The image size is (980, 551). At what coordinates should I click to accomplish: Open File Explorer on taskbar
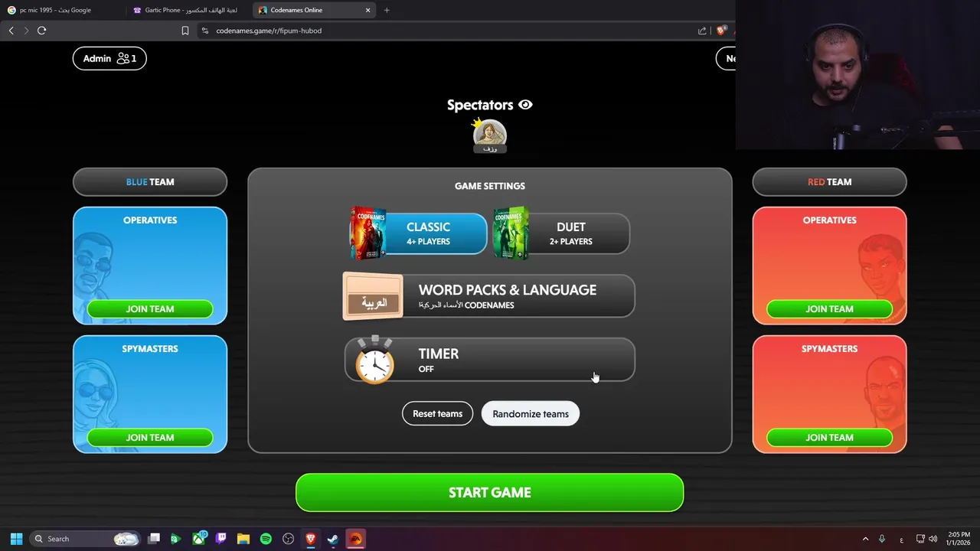coord(243,539)
